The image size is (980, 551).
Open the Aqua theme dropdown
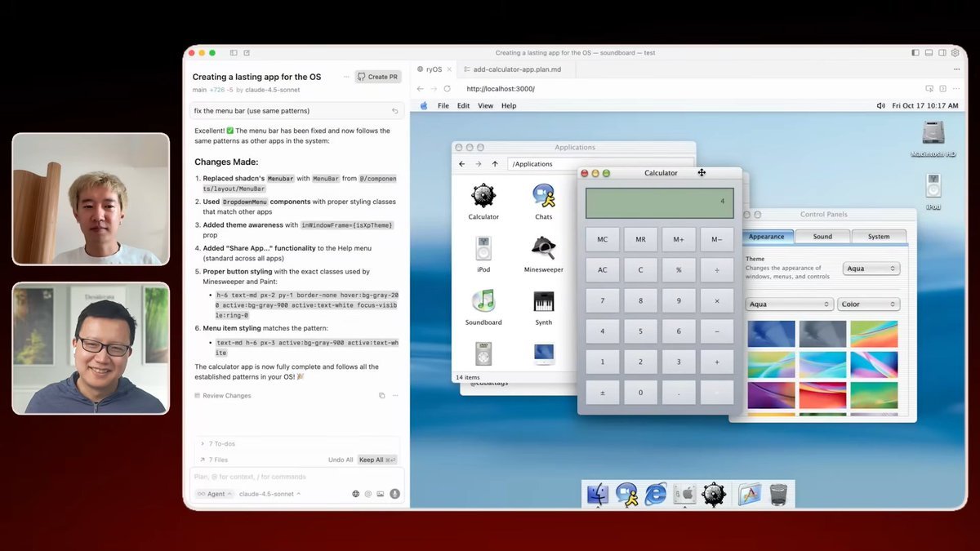[871, 268]
